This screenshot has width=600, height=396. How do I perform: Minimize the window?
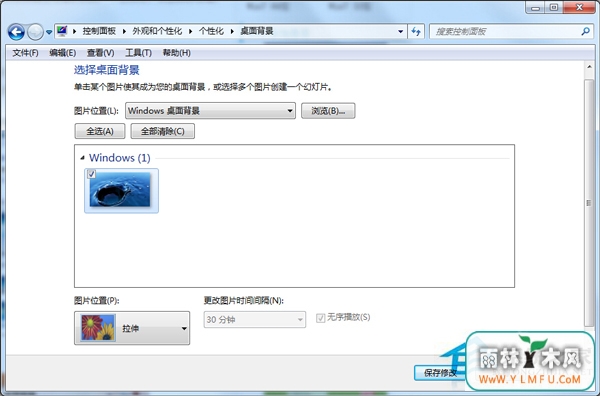pos(535,8)
